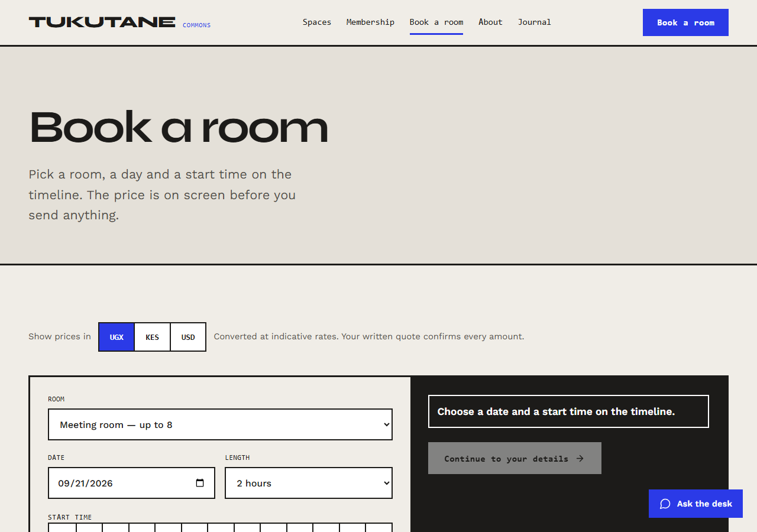Select the underlined Book a room nav link
Viewport: 757px width, 532px height.
pos(436,22)
